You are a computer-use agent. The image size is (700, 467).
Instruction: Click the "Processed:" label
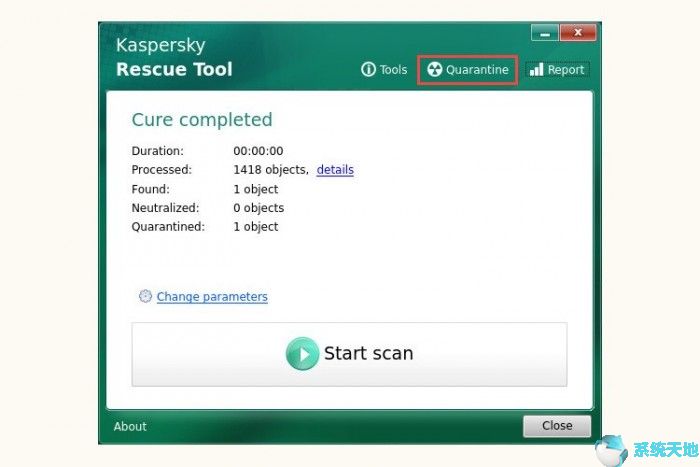[162, 170]
